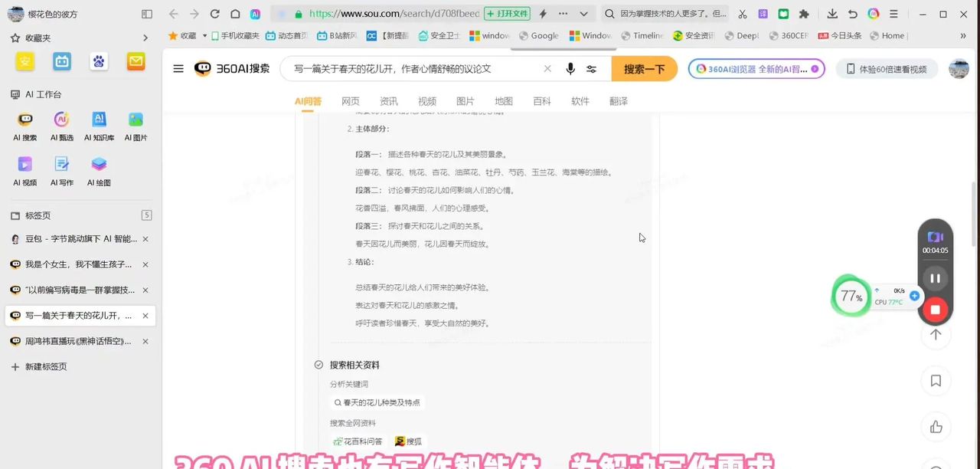Toggle the search filter icon beside the microphone

tap(590, 69)
